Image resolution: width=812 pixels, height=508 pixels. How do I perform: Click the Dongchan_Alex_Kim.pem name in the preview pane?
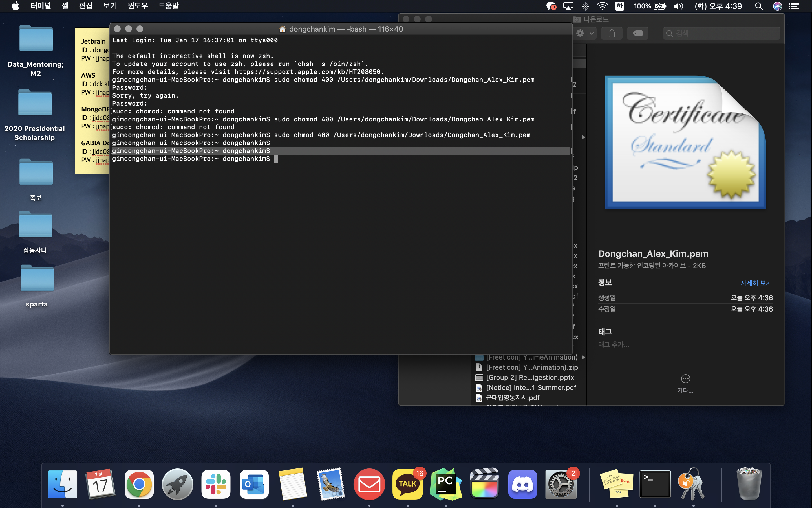coord(653,254)
